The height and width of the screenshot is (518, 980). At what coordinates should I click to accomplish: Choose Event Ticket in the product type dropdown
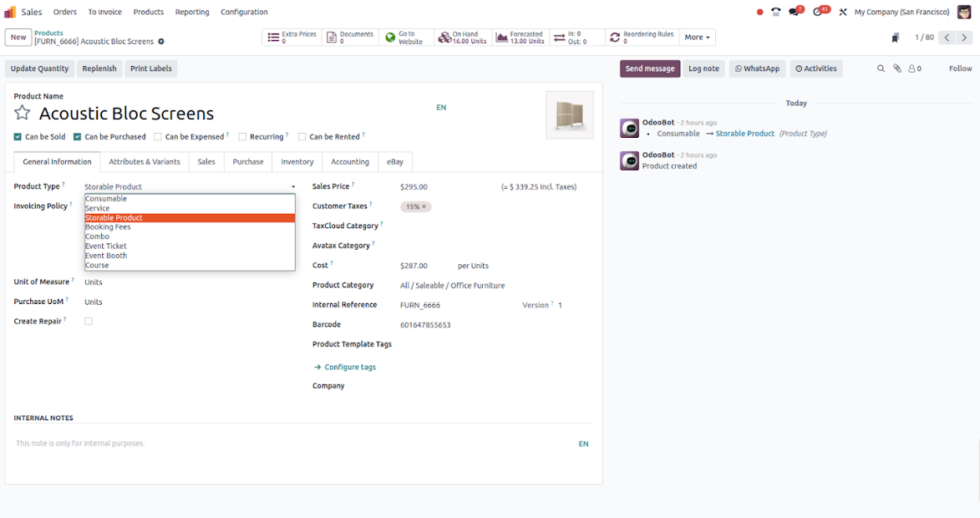click(x=106, y=246)
